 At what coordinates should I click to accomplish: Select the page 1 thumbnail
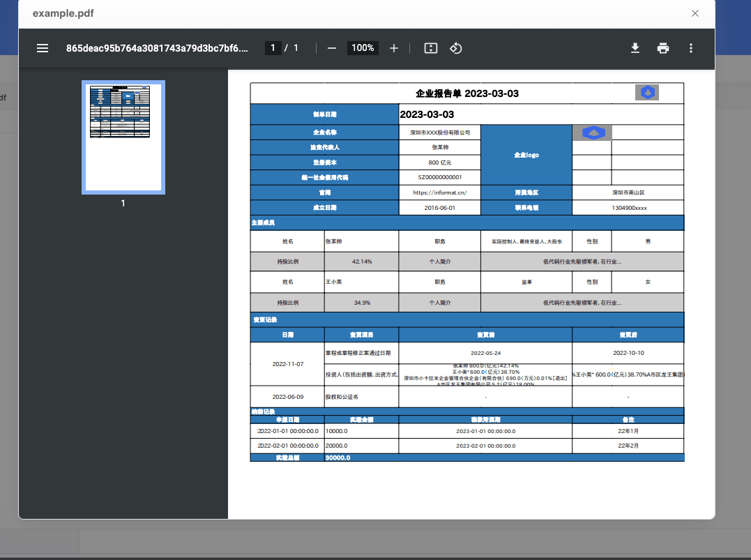pos(123,137)
